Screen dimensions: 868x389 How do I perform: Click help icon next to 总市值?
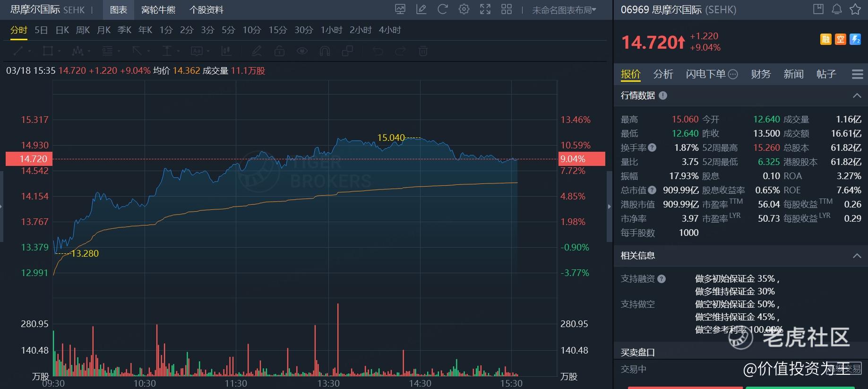652,190
